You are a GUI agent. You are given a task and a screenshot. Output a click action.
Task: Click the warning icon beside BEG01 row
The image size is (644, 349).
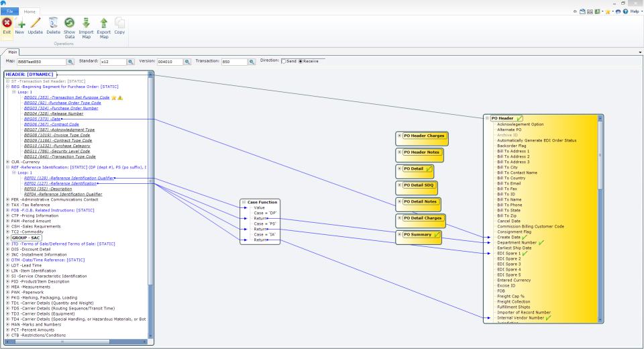point(120,98)
